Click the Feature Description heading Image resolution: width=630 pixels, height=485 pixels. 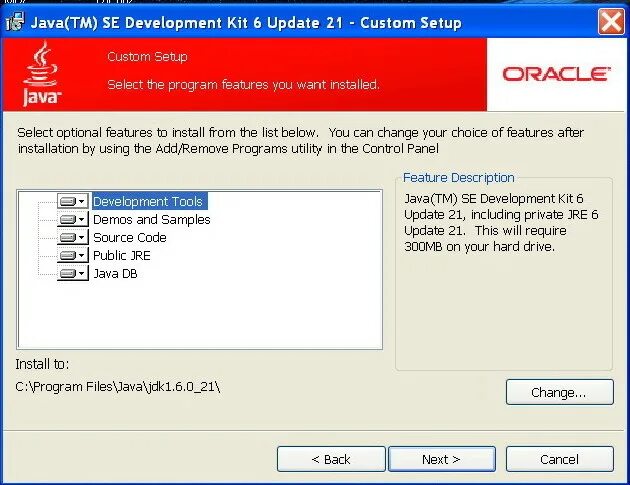458,178
